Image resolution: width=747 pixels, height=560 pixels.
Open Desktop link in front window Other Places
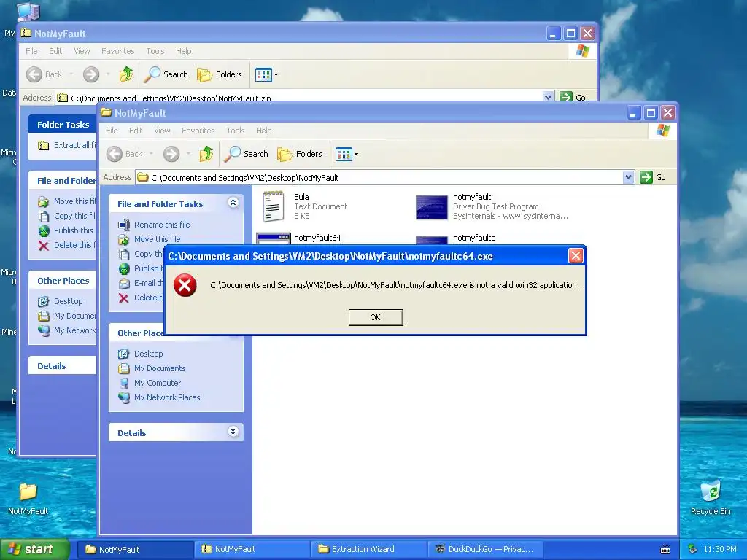148,354
